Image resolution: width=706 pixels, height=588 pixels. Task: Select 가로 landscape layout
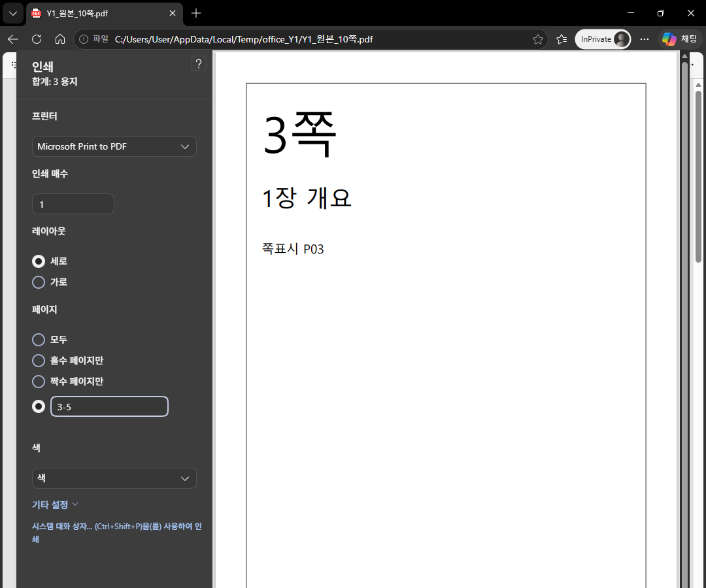[39, 282]
